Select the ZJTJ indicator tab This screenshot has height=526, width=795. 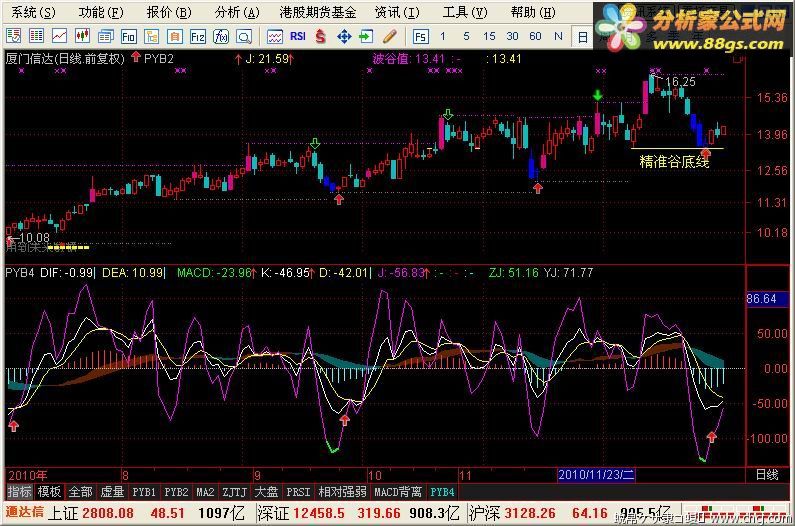point(235,492)
